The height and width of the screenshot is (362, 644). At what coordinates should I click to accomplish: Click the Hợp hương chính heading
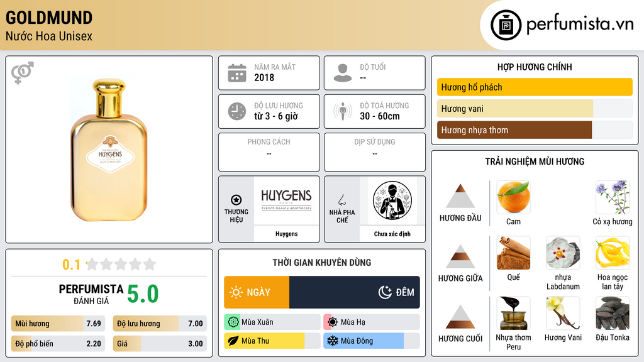pos(535,67)
